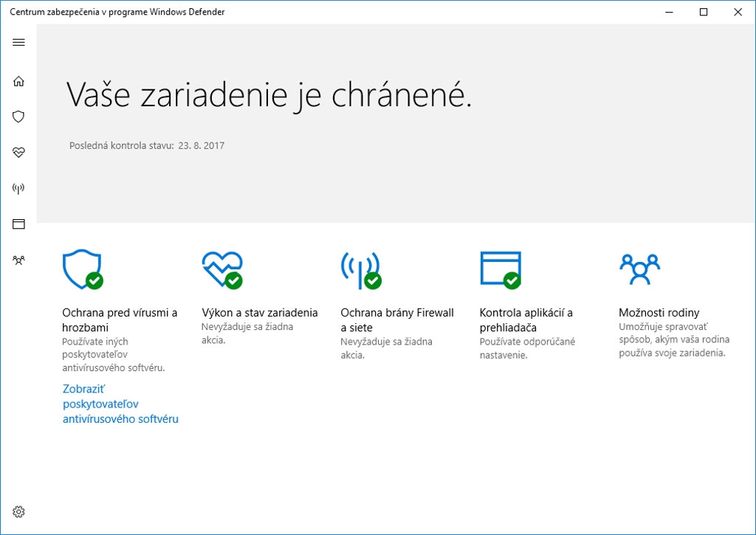Viewport: 756px width, 535px height.
Task: Click the large heart health tile icon
Action: [221, 269]
